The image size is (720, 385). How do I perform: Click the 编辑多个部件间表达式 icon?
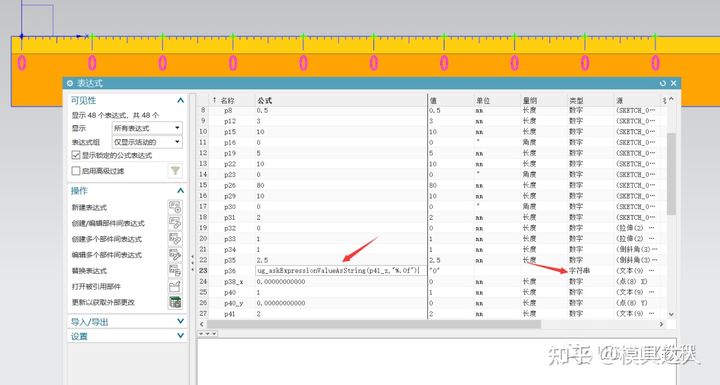point(175,255)
